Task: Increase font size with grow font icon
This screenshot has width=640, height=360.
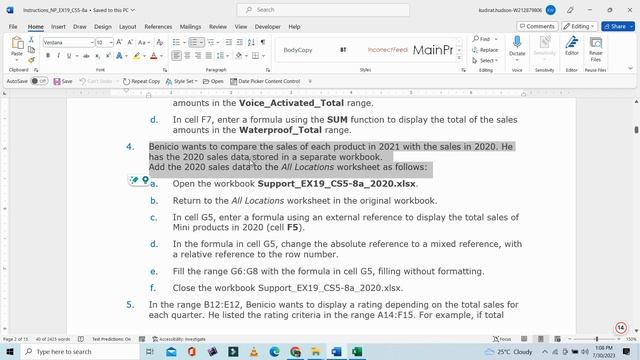Action: pyautogui.click(x=119, y=42)
